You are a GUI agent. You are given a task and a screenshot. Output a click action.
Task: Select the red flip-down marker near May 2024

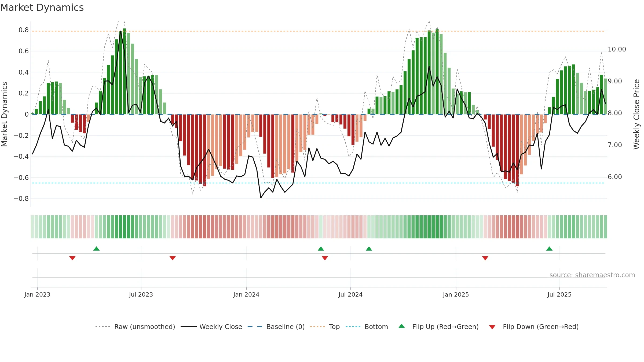click(325, 258)
